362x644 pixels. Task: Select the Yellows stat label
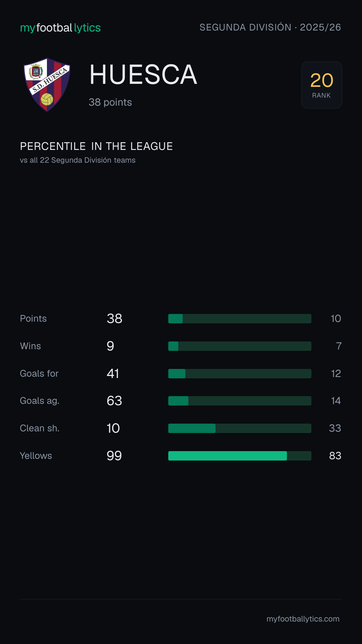(x=36, y=456)
